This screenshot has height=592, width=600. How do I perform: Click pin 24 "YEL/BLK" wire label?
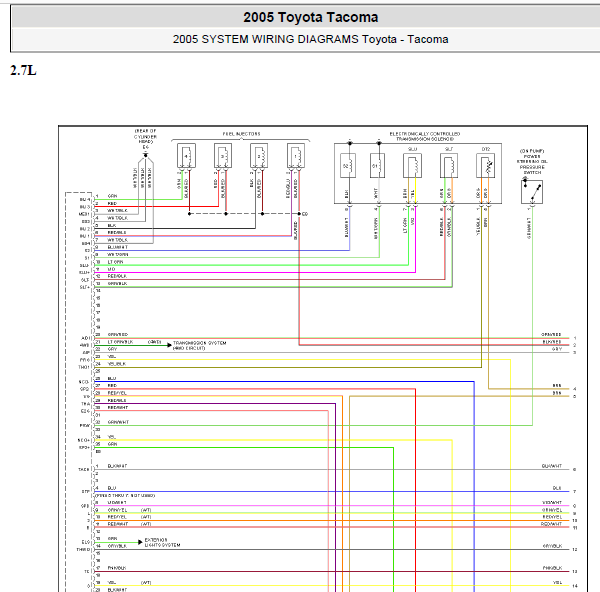117,364
